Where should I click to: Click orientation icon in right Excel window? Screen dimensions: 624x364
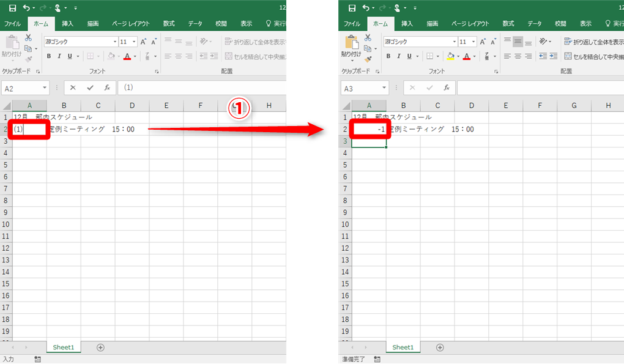pyautogui.click(x=544, y=41)
